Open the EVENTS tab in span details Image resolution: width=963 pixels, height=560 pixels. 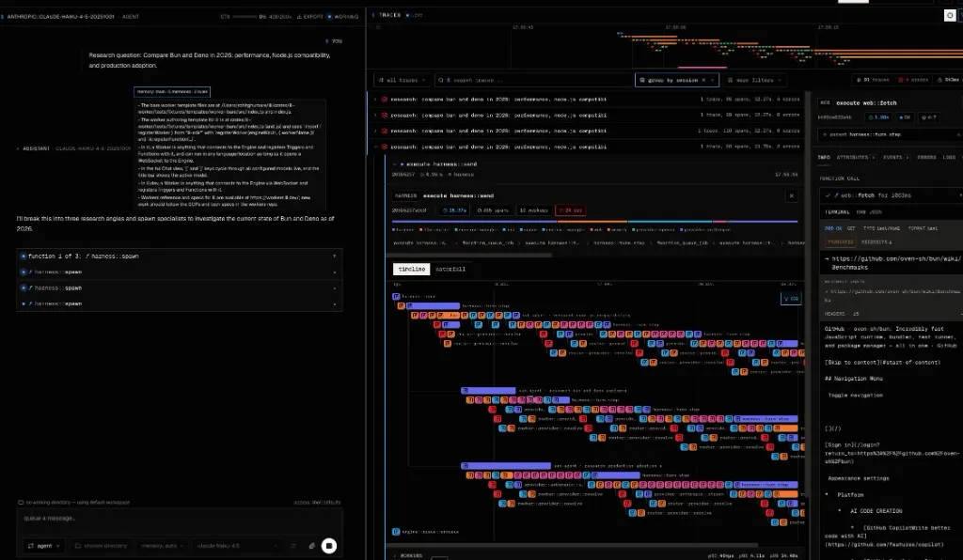[x=896, y=158]
